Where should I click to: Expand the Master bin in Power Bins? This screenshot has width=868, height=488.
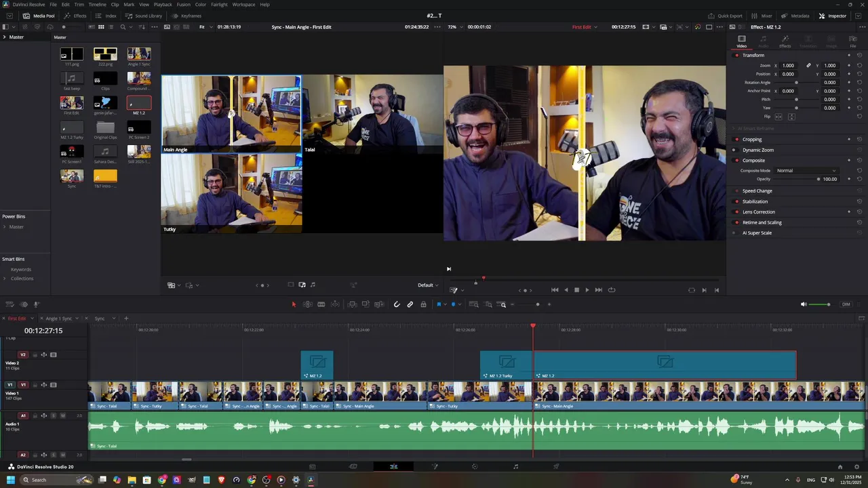click(5, 227)
